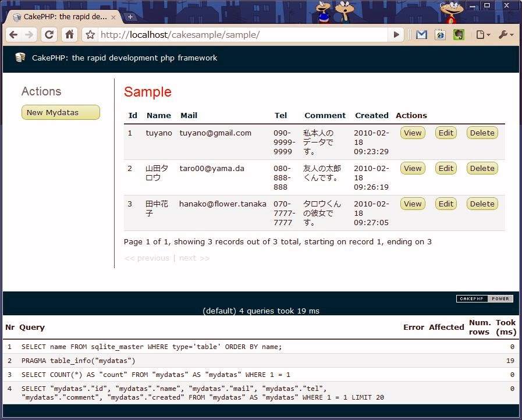
Task: Delete the hanako@flower.tanaka record
Action: (482, 204)
